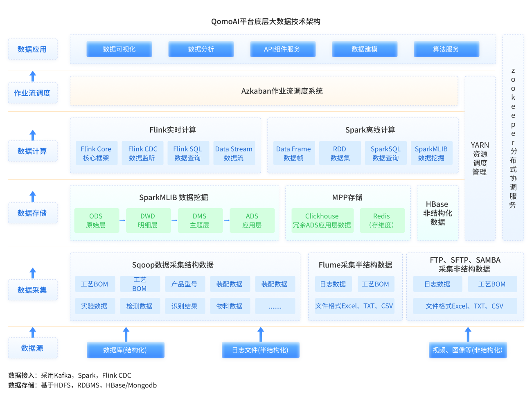
Task: Open the Clickhouse 冗余ADS应用层数据 box
Action: pyautogui.click(x=322, y=220)
